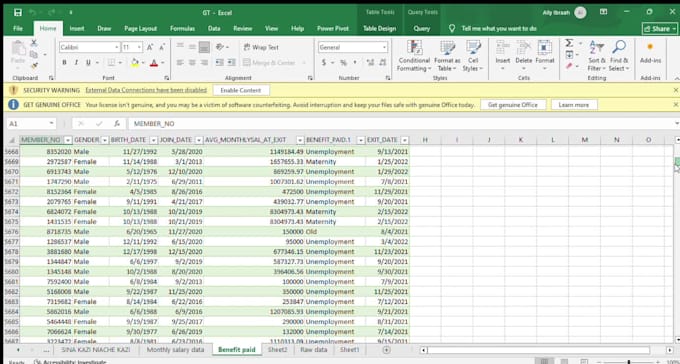
Task: Click the Insert cells icon
Action: (x=503, y=48)
